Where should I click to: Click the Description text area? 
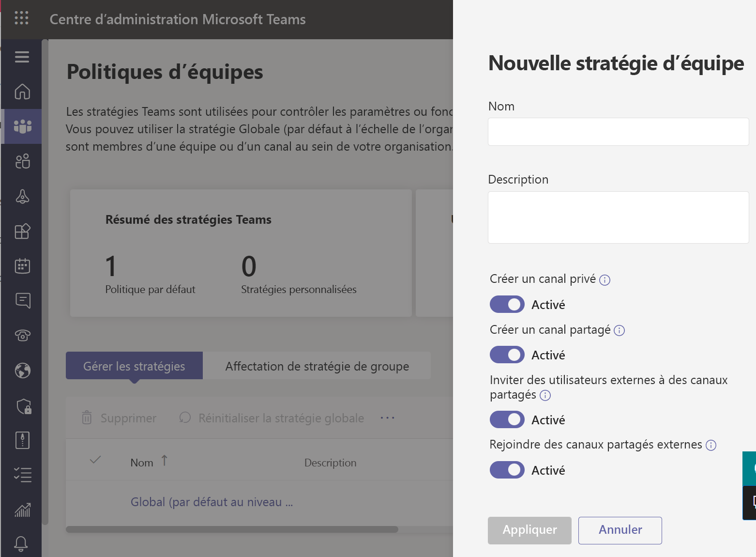coord(618,217)
